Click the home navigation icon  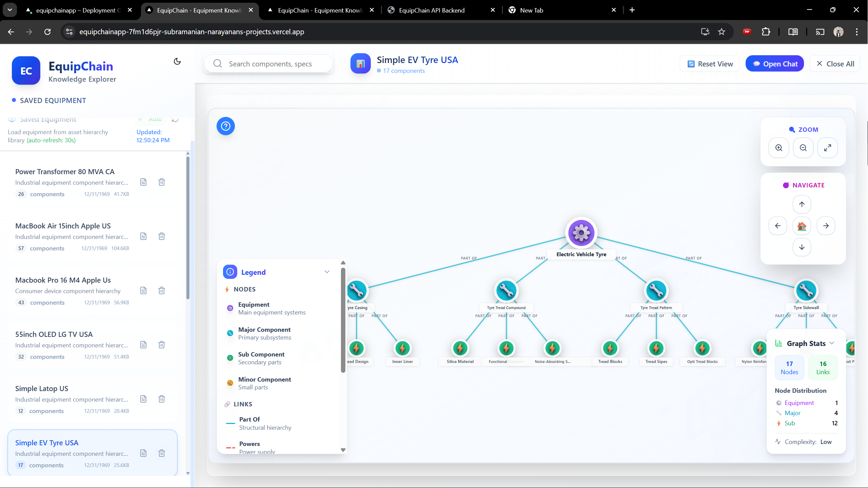pyautogui.click(x=802, y=226)
